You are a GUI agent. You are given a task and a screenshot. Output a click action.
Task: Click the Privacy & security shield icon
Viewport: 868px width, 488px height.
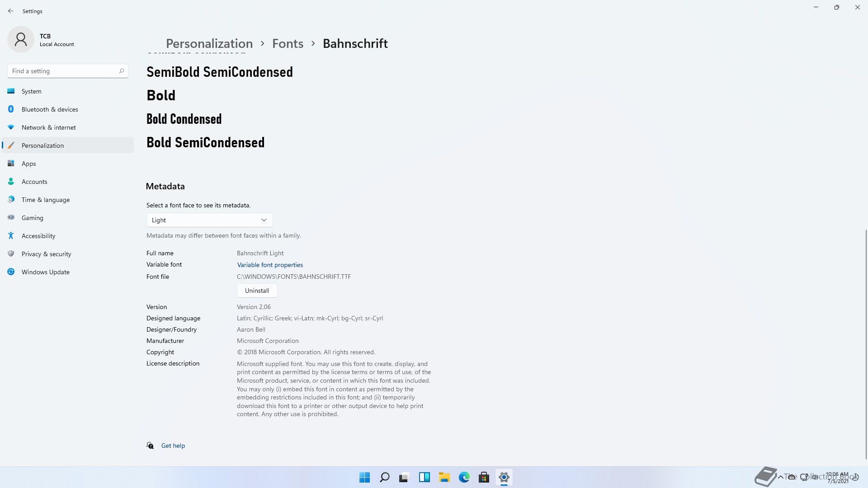pos(11,254)
